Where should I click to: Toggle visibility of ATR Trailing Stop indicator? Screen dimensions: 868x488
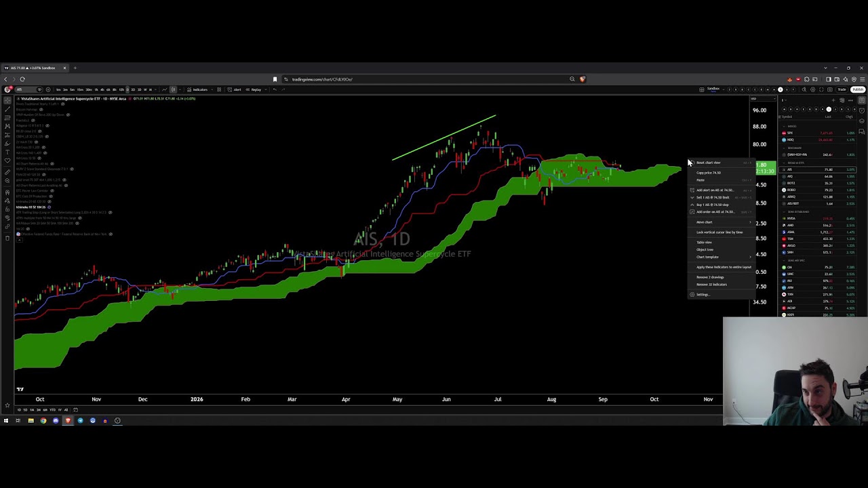(111, 212)
